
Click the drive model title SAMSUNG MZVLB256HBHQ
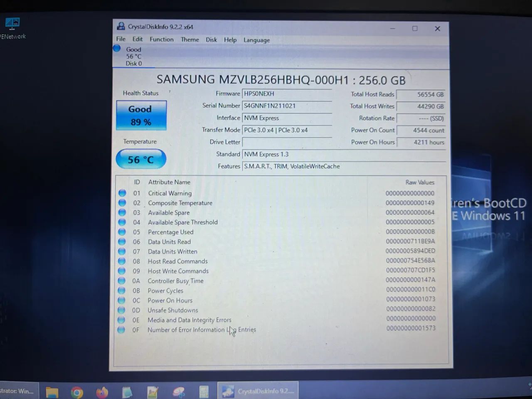(x=281, y=79)
